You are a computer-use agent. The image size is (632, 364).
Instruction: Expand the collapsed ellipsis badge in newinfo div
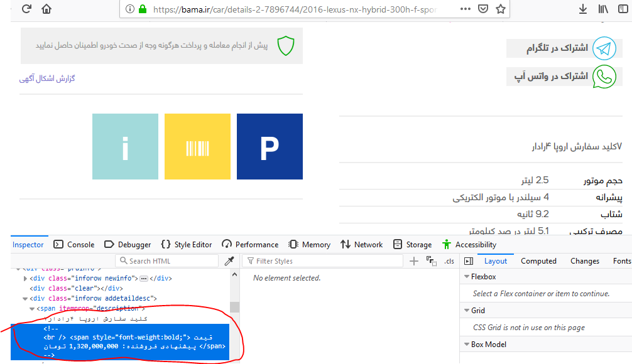click(x=143, y=278)
